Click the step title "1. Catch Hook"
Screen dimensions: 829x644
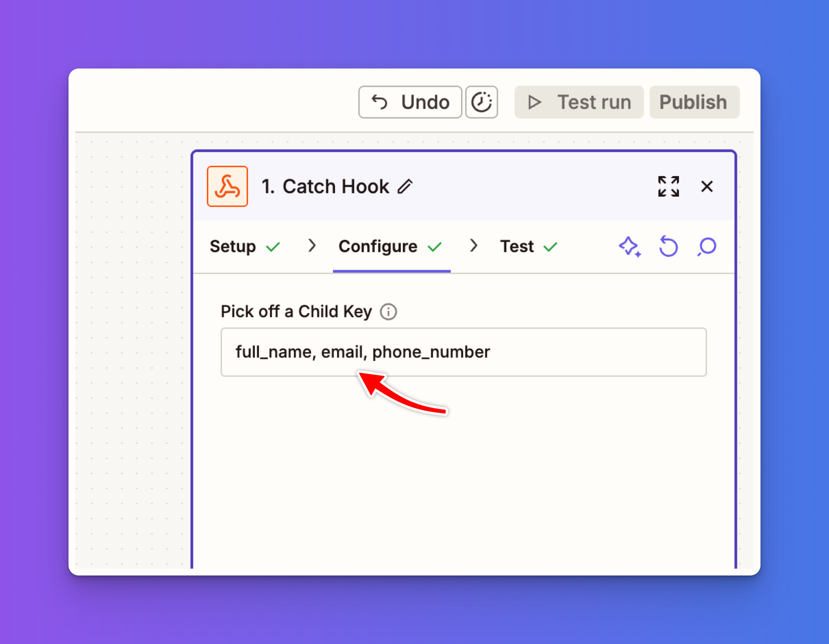(325, 186)
